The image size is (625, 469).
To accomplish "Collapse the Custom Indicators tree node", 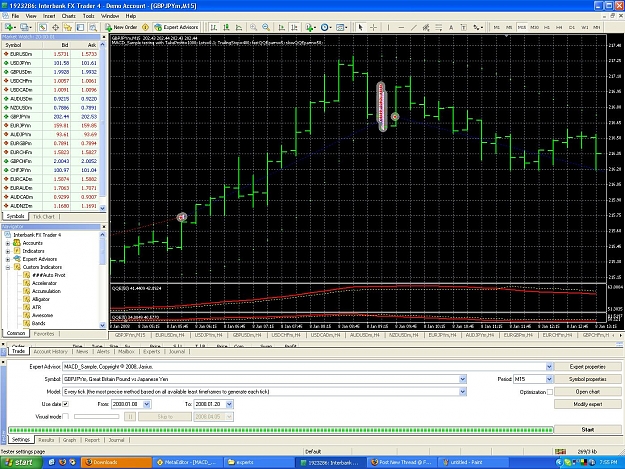I will coord(8,267).
